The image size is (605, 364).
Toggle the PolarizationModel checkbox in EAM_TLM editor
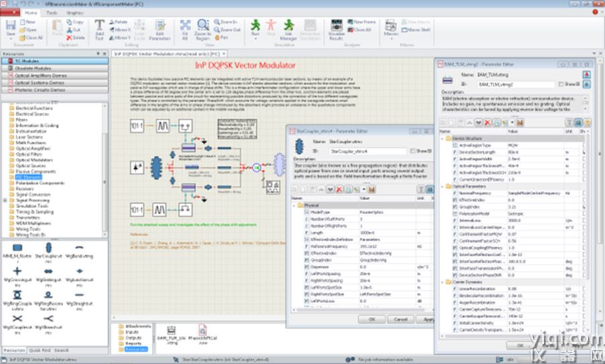tap(455, 214)
